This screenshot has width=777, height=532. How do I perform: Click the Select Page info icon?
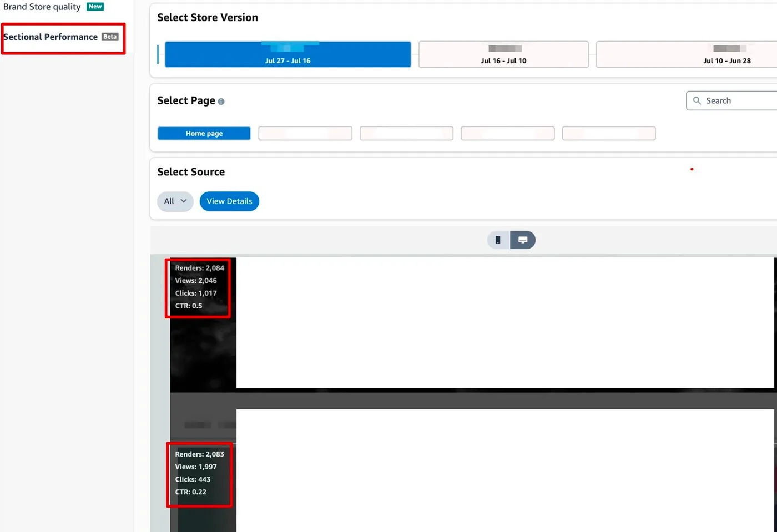pos(221,102)
